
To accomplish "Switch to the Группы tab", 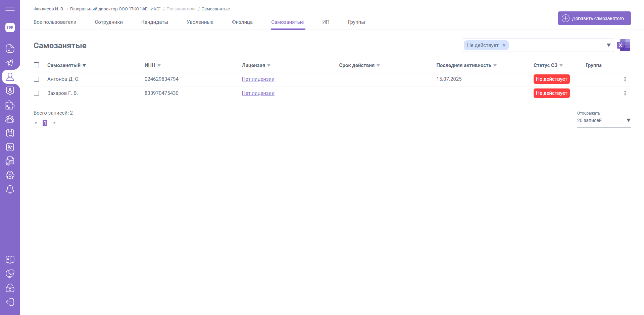I will 356,22.
